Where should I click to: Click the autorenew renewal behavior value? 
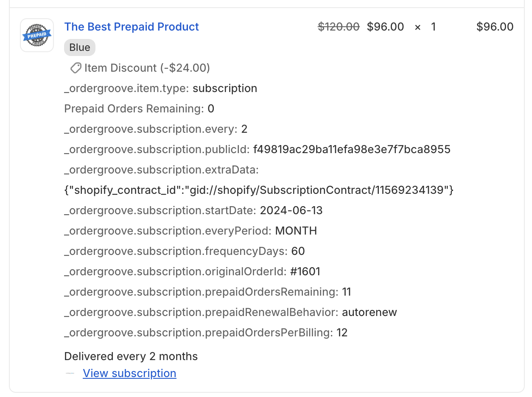370,313
